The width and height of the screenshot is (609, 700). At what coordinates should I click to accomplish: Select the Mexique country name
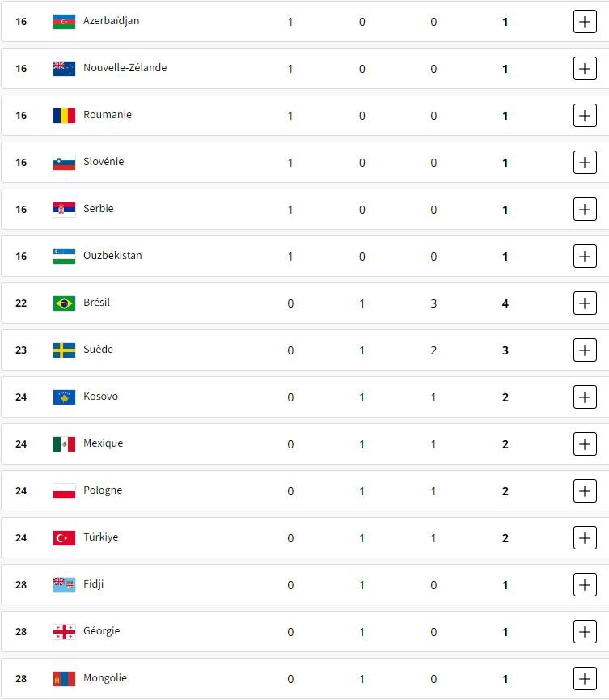pyautogui.click(x=103, y=443)
